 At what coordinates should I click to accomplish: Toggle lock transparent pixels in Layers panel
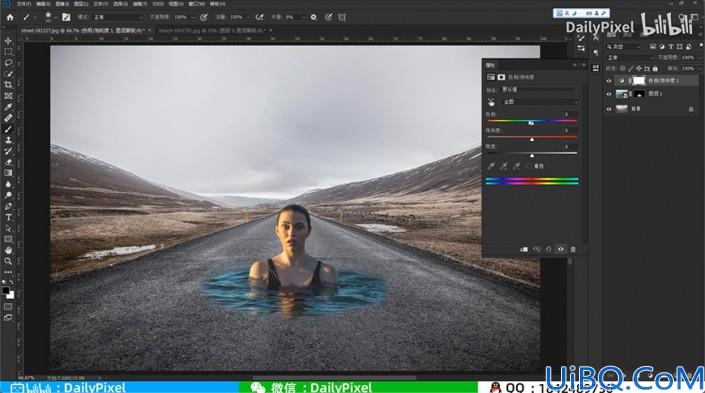623,69
